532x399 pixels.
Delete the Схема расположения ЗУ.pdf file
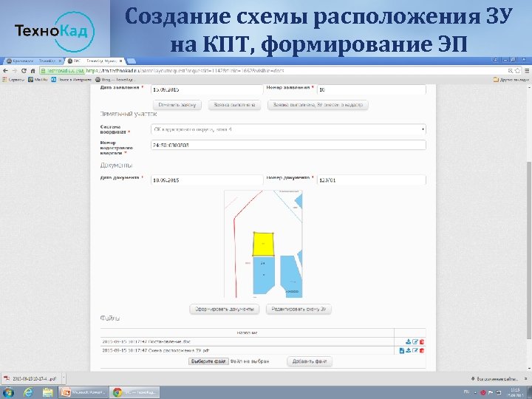422,350
